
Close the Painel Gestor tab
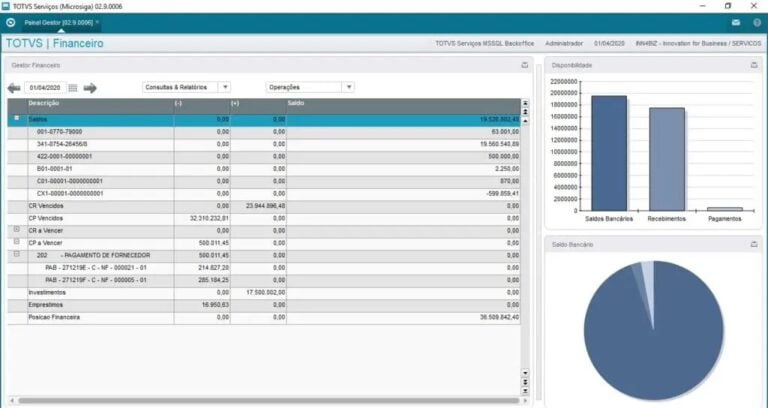(97, 21)
